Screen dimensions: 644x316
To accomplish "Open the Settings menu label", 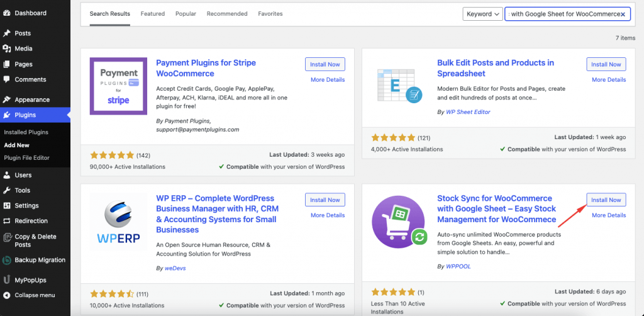I will [x=26, y=205].
